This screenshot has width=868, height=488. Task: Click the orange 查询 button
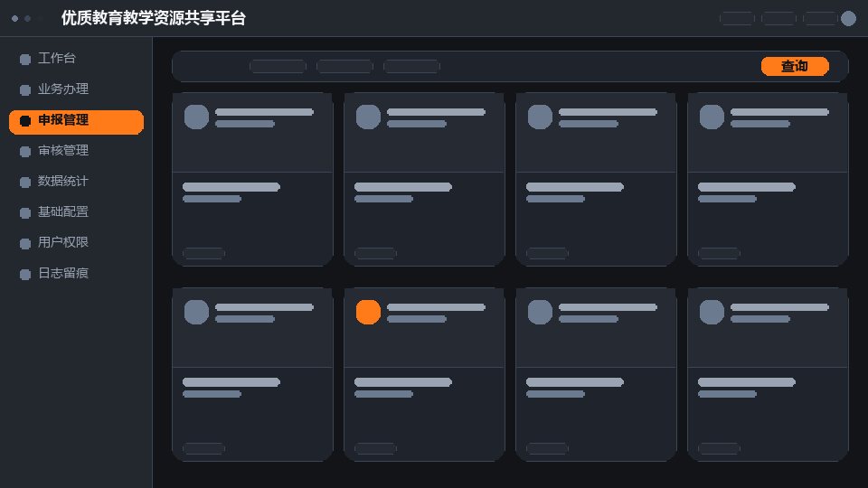click(x=795, y=66)
